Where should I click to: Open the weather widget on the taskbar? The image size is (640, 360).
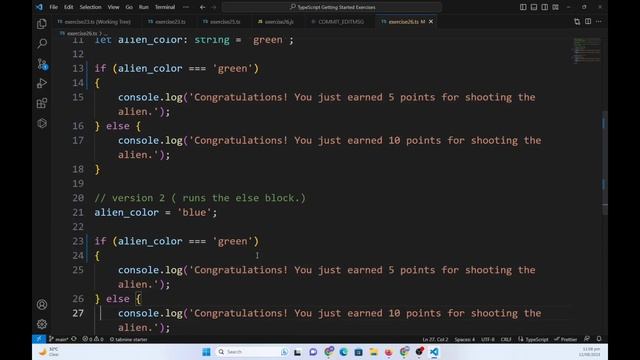[49, 352]
